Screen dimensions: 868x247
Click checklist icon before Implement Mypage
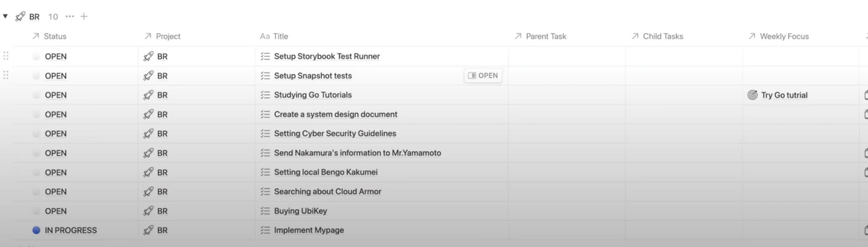point(265,230)
